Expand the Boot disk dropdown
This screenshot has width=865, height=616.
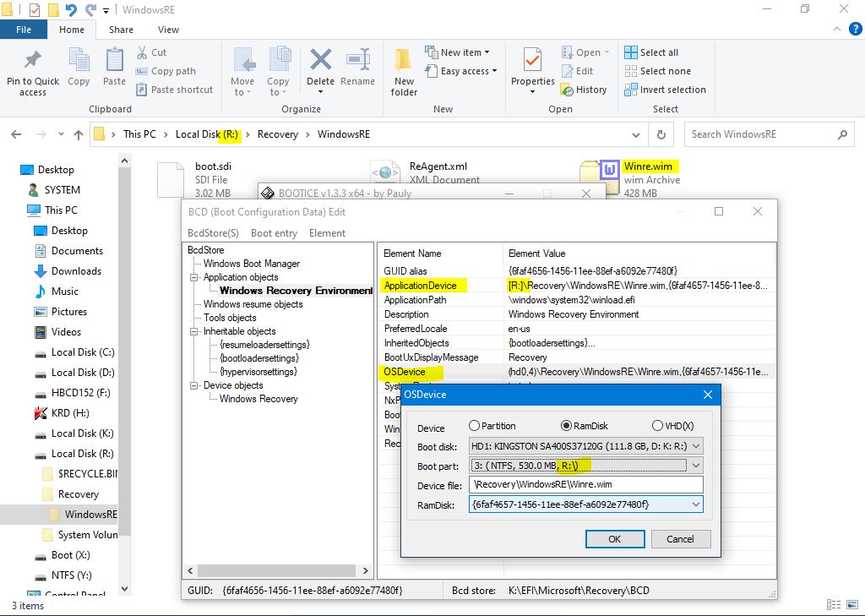point(695,446)
